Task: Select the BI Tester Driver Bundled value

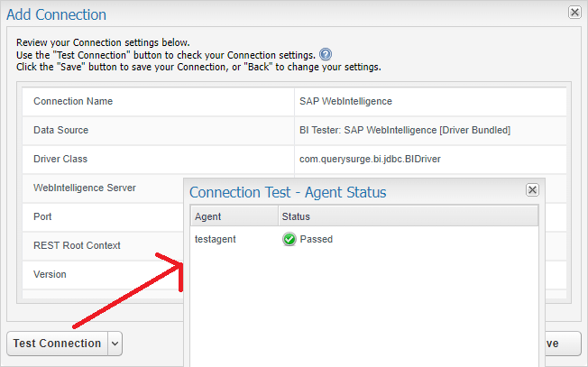Action: pos(405,130)
